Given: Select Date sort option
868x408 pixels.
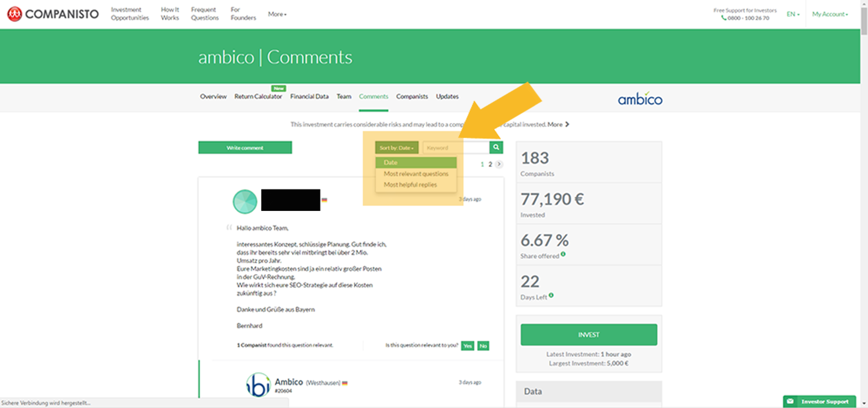Looking at the screenshot, I should click(416, 162).
